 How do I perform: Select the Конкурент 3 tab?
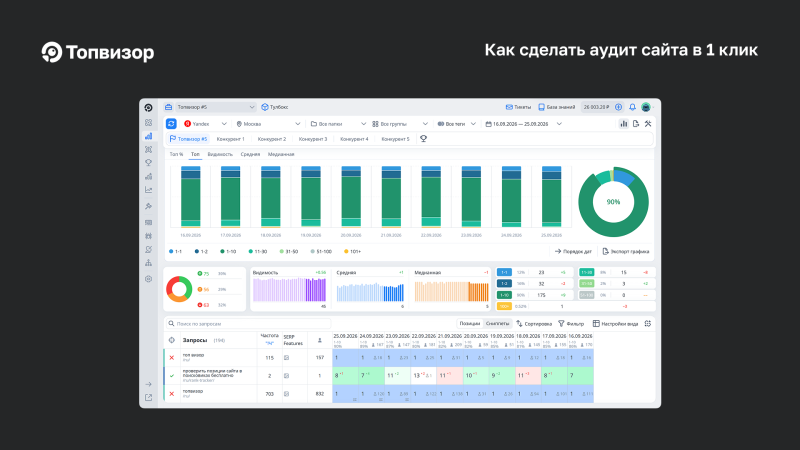coord(313,139)
